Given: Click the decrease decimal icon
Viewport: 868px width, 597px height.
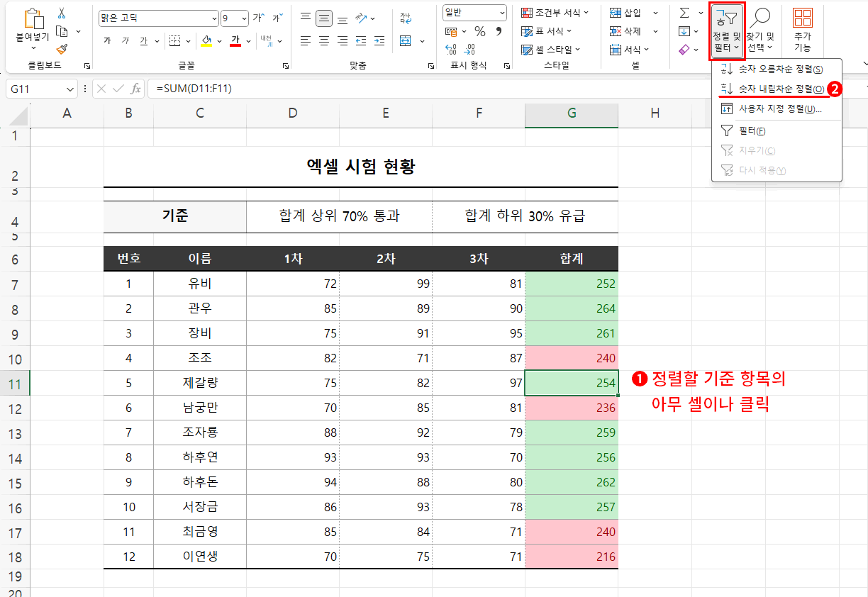Looking at the screenshot, I should click(469, 50).
